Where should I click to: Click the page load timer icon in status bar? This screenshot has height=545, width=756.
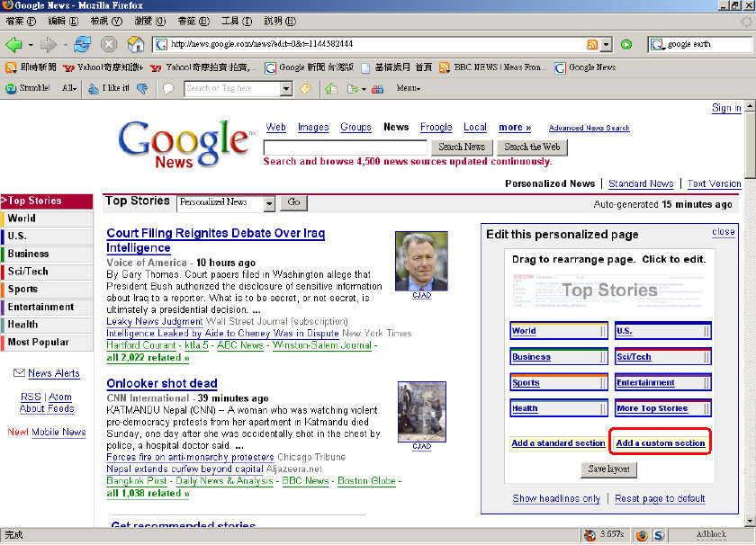click(x=589, y=535)
